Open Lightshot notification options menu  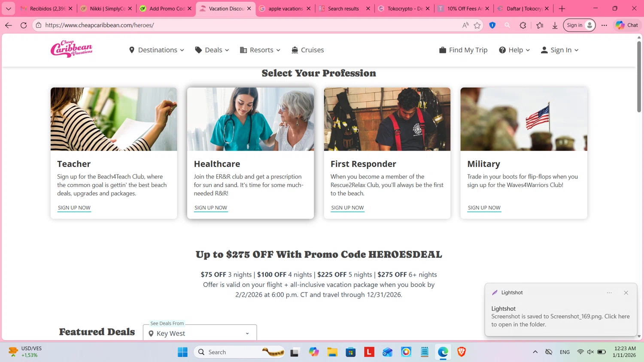[609, 293]
